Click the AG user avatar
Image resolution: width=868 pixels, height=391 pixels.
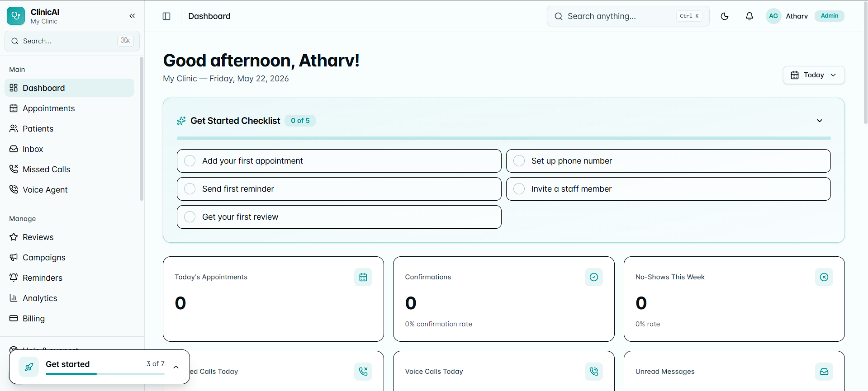[773, 16]
